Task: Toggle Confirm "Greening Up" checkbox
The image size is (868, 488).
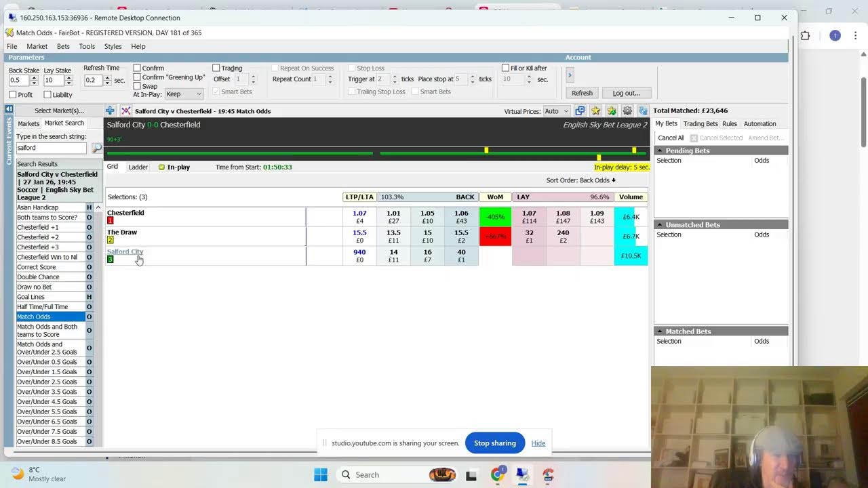Action: [137, 77]
